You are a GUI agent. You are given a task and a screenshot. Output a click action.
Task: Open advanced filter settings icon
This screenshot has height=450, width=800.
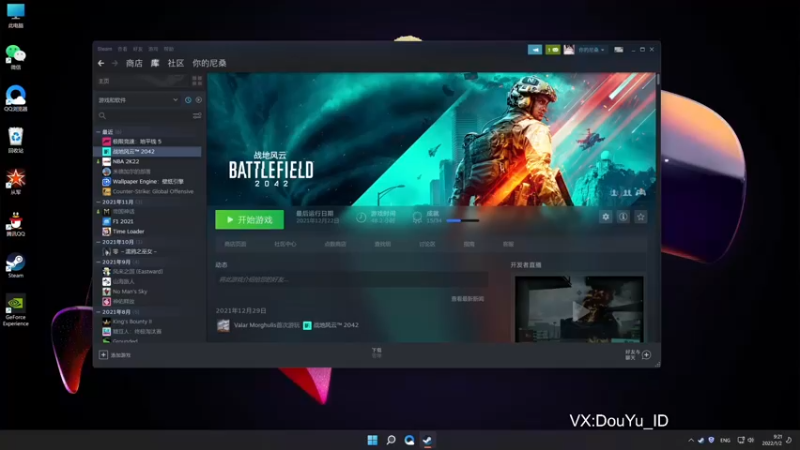coord(197,116)
